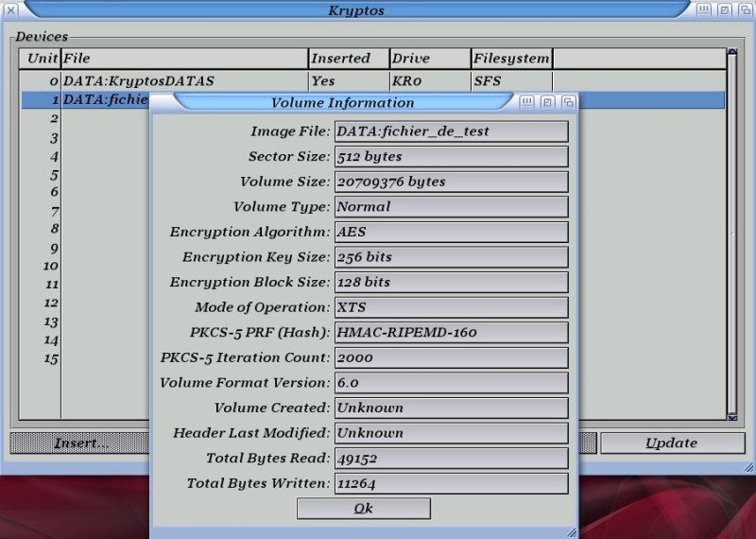Click the Encryption Block Size 128 bits field

tap(452, 282)
